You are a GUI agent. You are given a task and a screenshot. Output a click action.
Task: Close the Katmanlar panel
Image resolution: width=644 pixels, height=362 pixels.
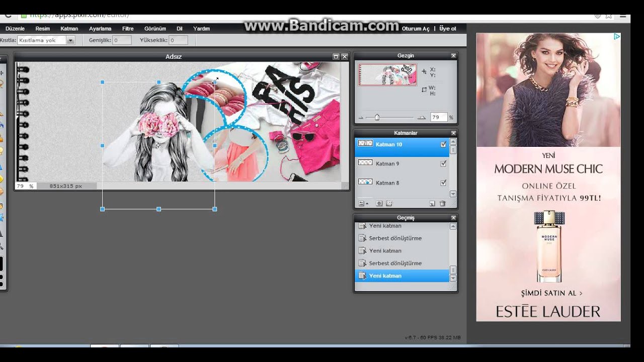pos(453,133)
